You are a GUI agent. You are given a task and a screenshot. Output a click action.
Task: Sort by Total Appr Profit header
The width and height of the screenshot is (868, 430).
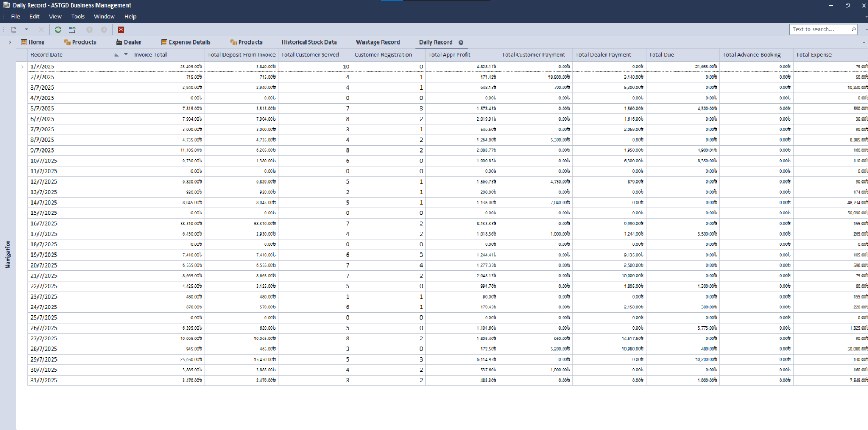pos(462,55)
